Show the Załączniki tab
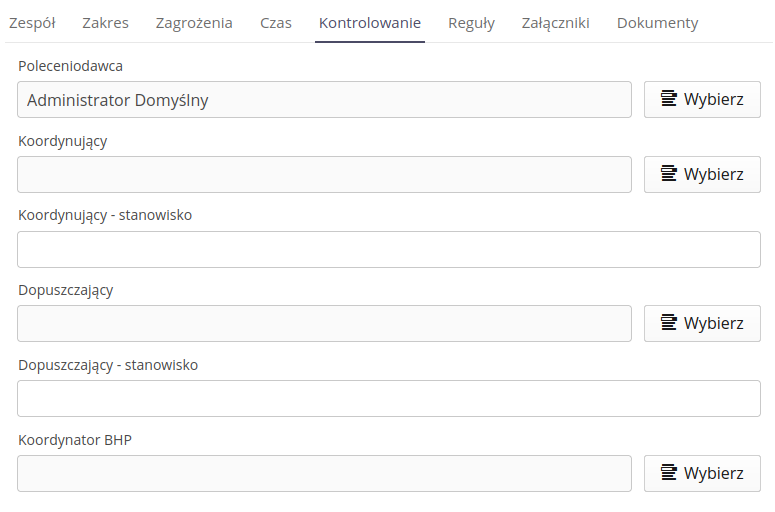Viewport: 775px width, 512px height. [x=555, y=23]
